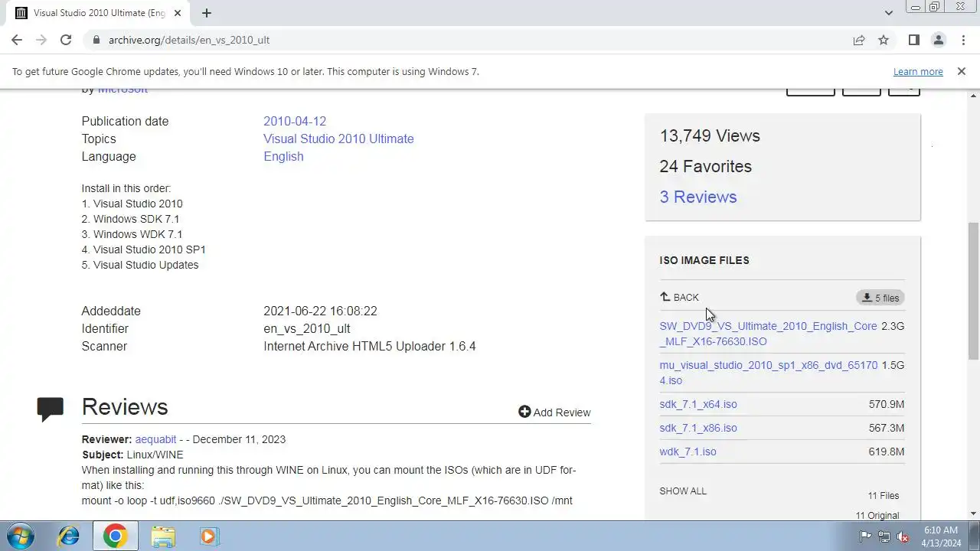Click the page vertical scrollbar thumb
The image size is (980, 551).
973,291
